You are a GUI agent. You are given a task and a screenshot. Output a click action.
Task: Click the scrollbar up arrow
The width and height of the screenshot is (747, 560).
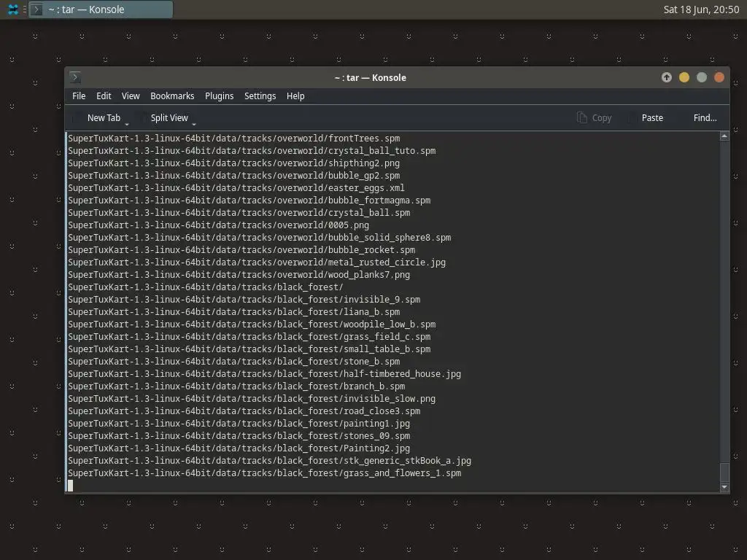[x=724, y=136]
